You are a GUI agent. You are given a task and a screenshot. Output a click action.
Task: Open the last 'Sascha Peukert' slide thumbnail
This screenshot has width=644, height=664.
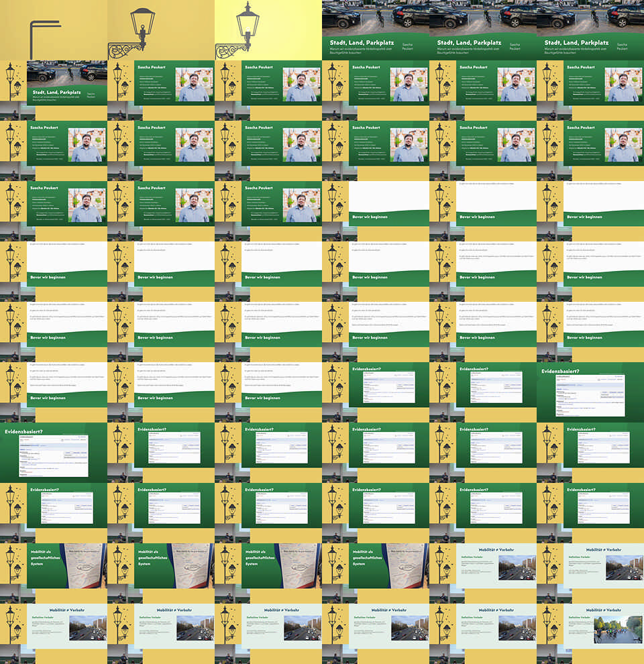268,211
